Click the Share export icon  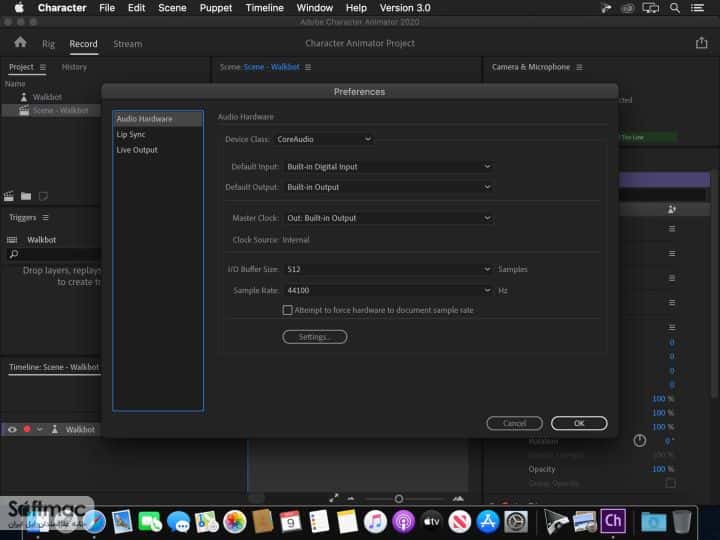701,43
